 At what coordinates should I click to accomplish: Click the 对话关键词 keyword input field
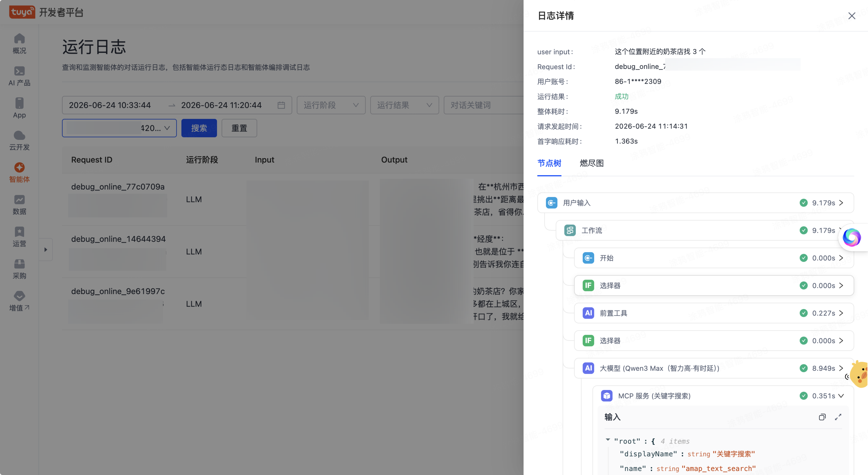[x=484, y=105]
